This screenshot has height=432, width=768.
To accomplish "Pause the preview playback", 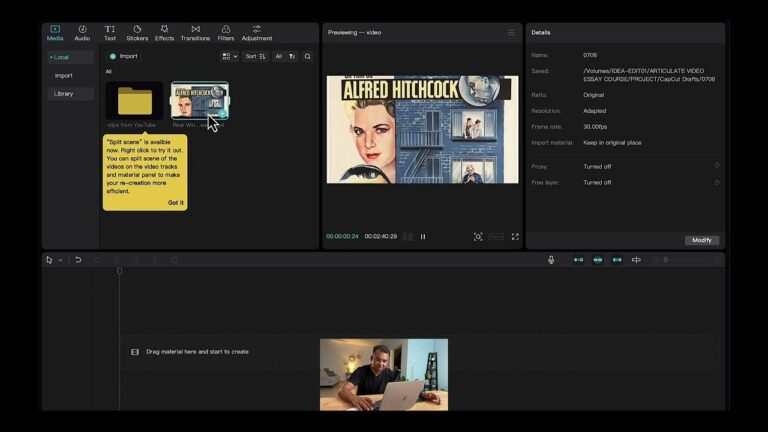I will click(423, 237).
